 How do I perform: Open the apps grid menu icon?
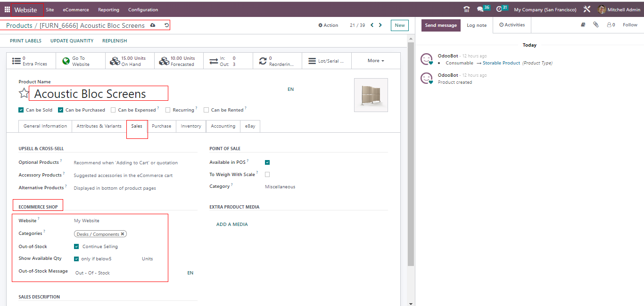click(x=7, y=9)
